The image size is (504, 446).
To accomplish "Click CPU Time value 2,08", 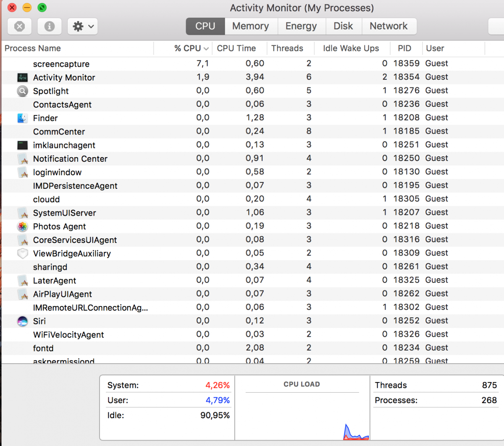I will click(x=255, y=348).
